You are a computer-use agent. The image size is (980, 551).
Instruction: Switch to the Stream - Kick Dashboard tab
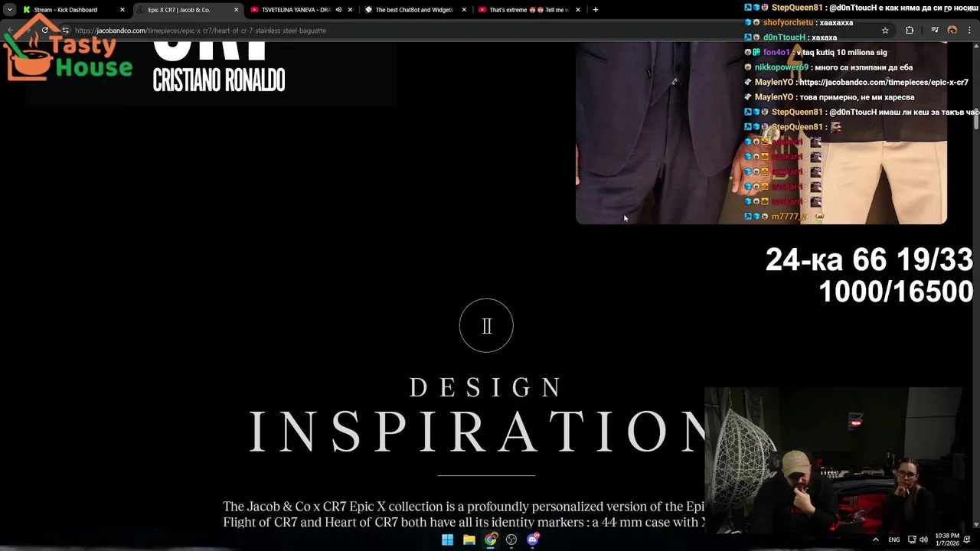click(x=66, y=10)
